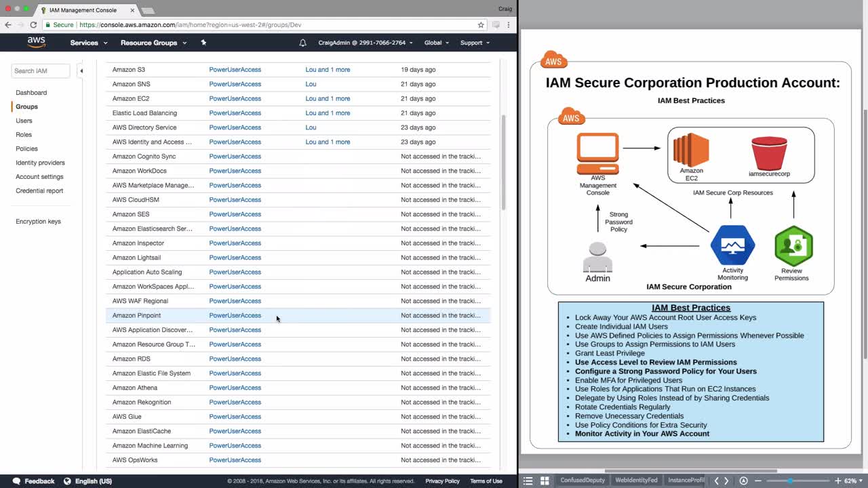The width and height of the screenshot is (868, 488).
Task: Open the sheet list icon in diagram viewer
Action: tap(528, 481)
